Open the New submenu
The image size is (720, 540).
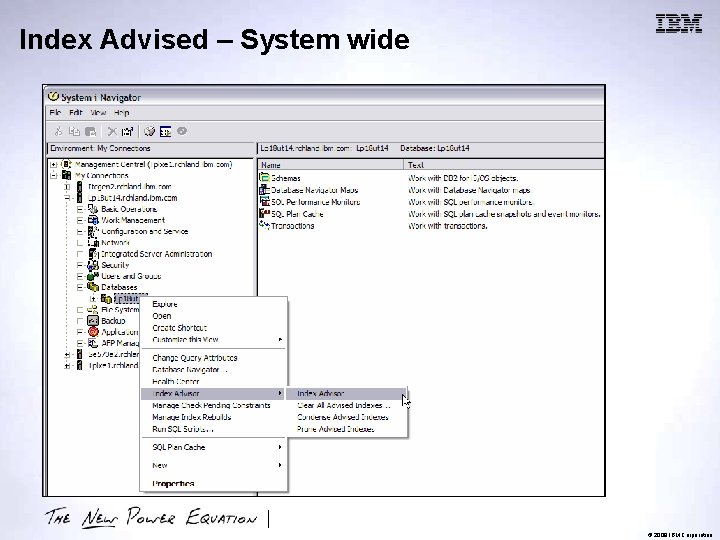[214, 466]
